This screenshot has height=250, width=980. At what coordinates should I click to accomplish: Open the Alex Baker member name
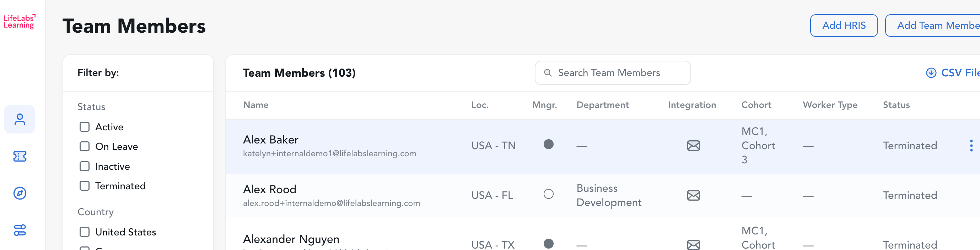tap(270, 140)
